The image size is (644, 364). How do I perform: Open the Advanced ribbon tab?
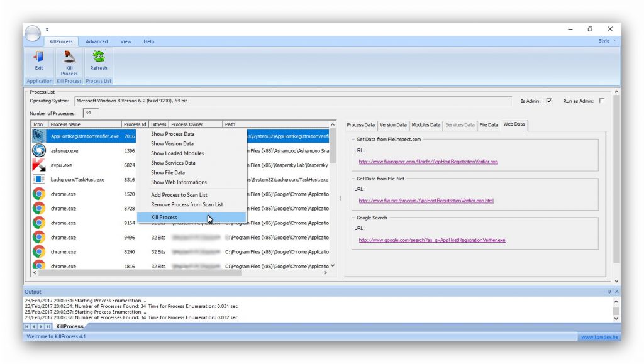click(x=96, y=41)
